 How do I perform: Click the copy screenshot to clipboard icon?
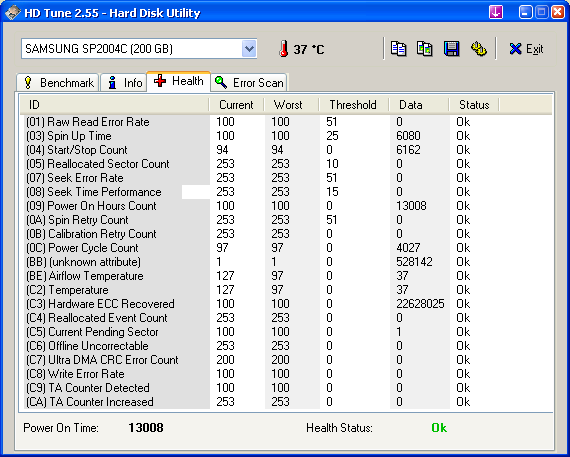pos(425,48)
